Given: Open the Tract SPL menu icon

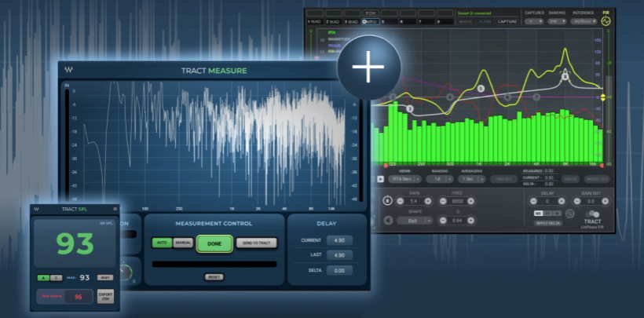Looking at the screenshot, I should point(115,209).
